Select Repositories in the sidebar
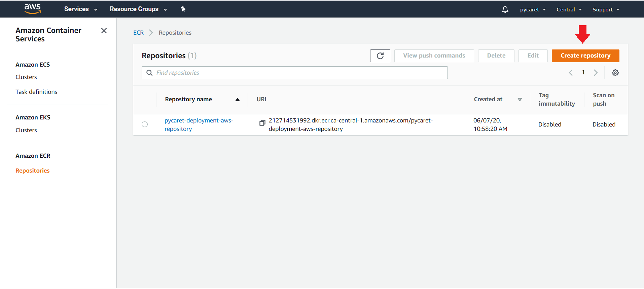 tap(33, 171)
